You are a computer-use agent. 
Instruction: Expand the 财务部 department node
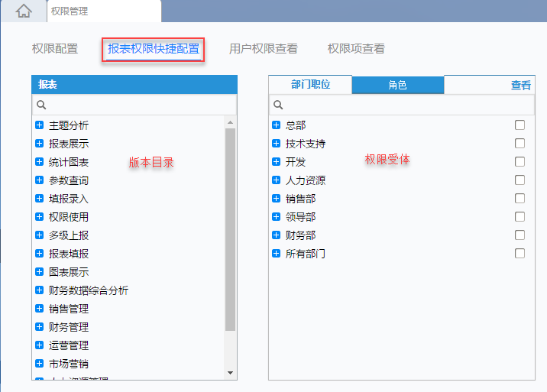pyautogui.click(x=277, y=235)
